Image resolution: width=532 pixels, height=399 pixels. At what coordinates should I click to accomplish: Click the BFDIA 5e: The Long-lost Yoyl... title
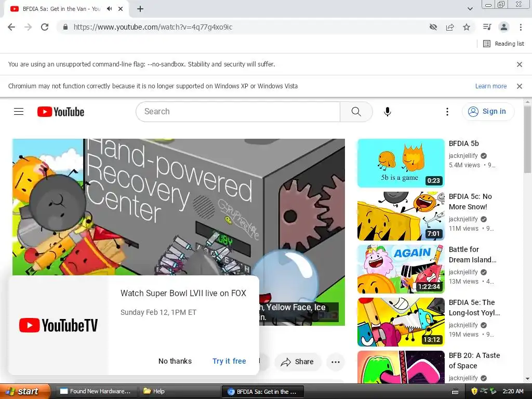[474, 308]
